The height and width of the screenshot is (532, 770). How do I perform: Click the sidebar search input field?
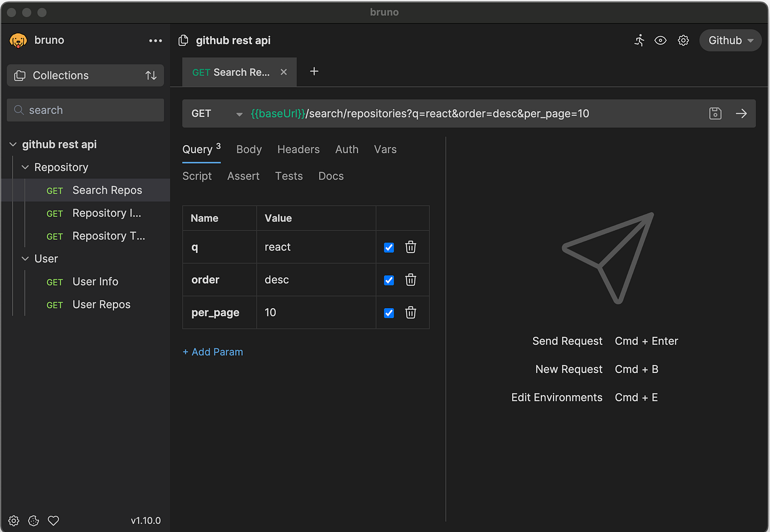click(x=85, y=110)
